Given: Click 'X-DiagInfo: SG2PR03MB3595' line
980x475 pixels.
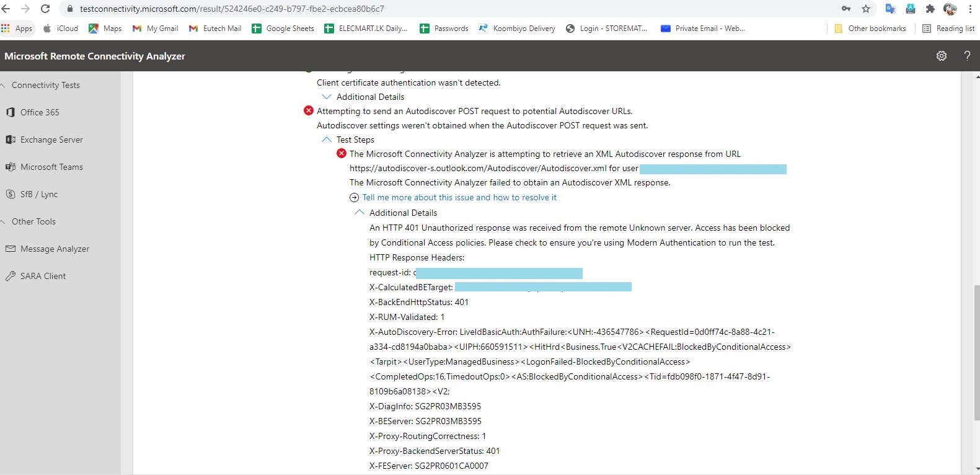Looking at the screenshot, I should click(x=425, y=406).
